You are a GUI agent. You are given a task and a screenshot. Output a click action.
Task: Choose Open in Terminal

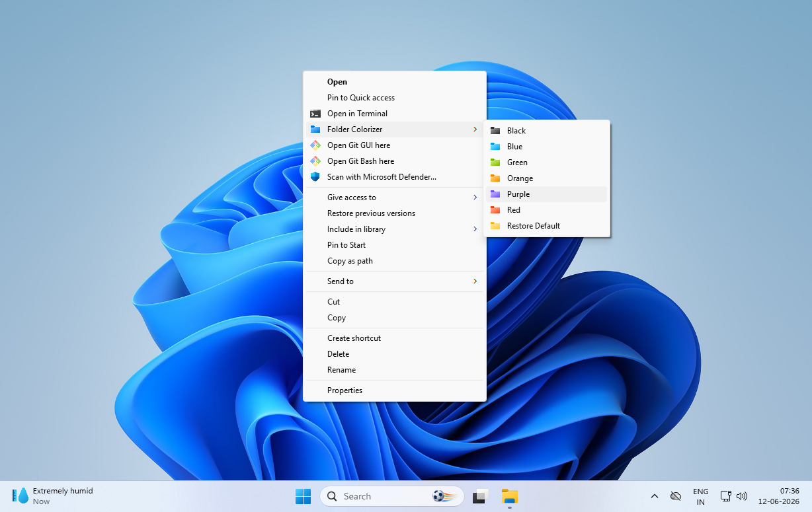tap(395, 114)
